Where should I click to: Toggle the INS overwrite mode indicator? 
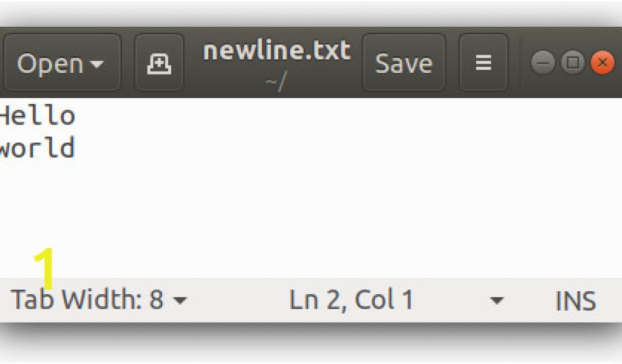pos(575,300)
